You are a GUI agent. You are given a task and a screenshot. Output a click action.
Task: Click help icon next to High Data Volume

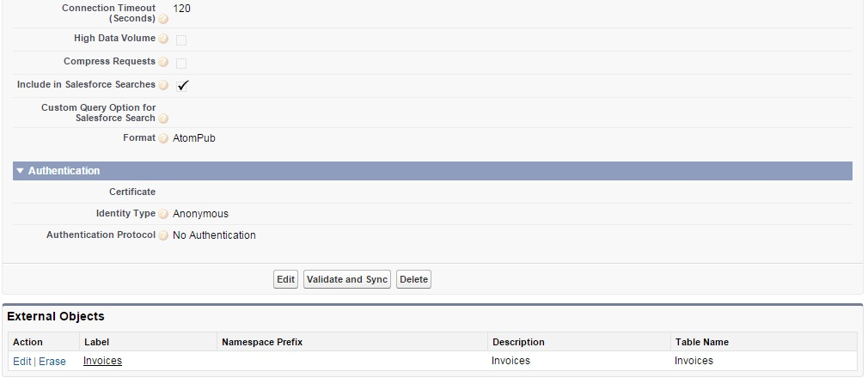(163, 39)
